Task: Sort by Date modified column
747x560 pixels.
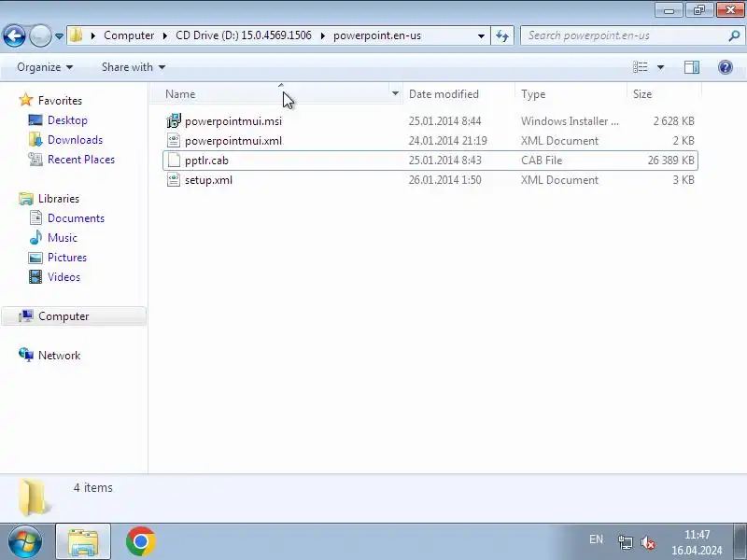Action: click(458, 94)
